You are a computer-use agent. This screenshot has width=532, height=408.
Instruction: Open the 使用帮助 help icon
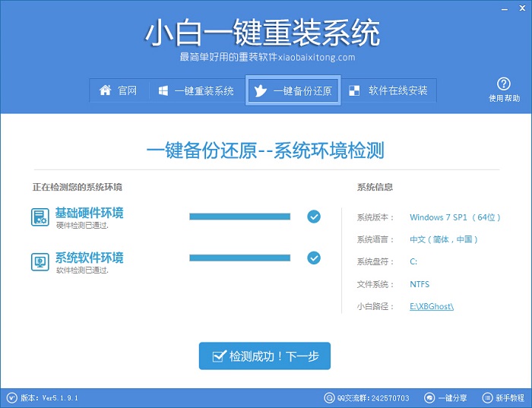pyautogui.click(x=504, y=84)
